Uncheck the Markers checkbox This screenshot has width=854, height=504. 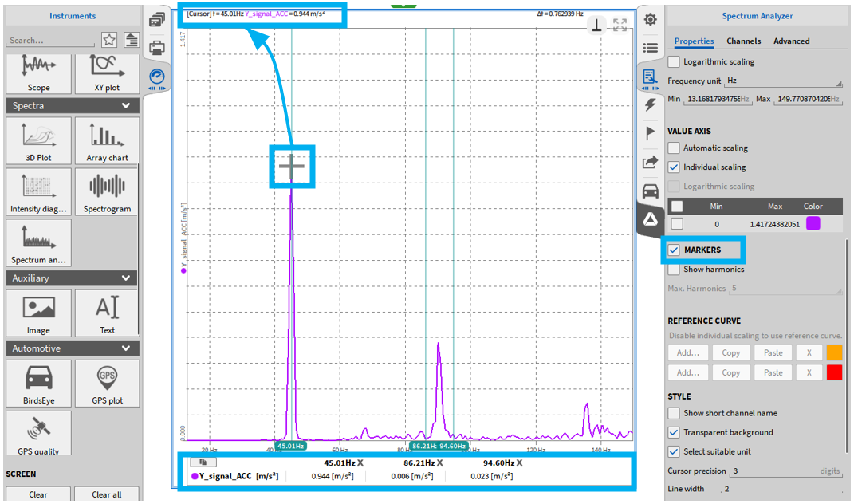(x=675, y=250)
